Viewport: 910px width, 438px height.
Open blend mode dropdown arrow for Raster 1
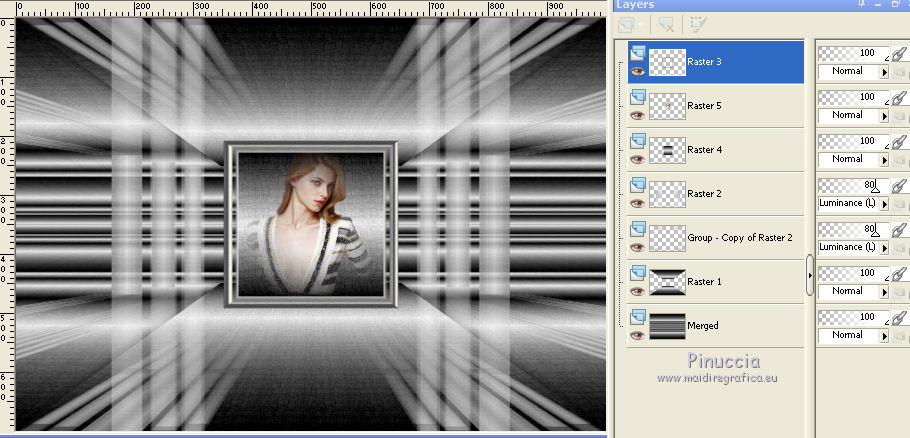884,292
